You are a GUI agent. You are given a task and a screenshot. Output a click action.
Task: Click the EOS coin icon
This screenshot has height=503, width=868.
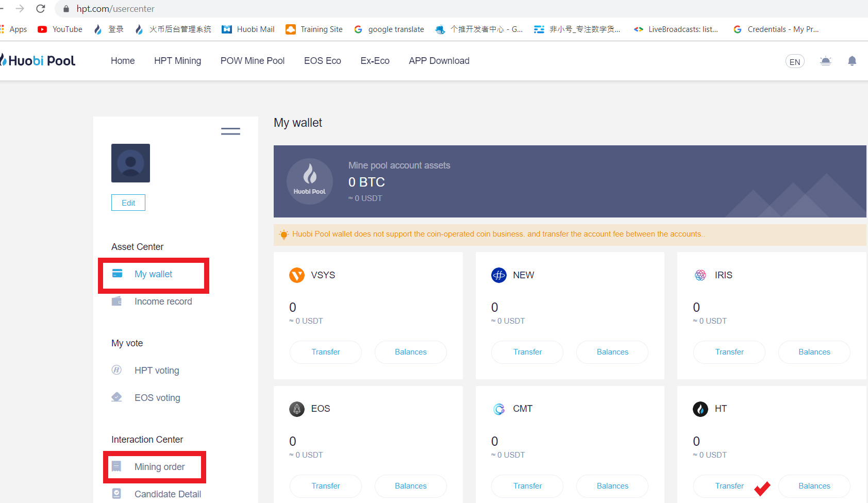(x=297, y=409)
